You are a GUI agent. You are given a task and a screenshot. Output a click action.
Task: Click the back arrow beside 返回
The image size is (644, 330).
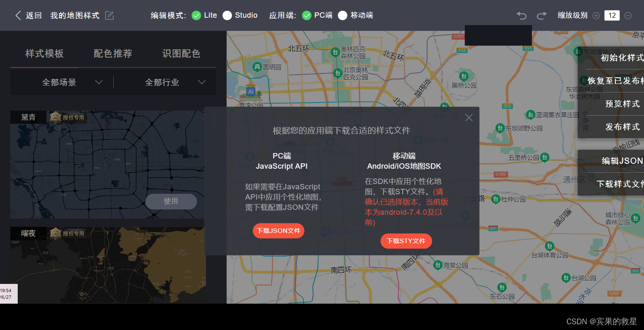tap(18, 15)
